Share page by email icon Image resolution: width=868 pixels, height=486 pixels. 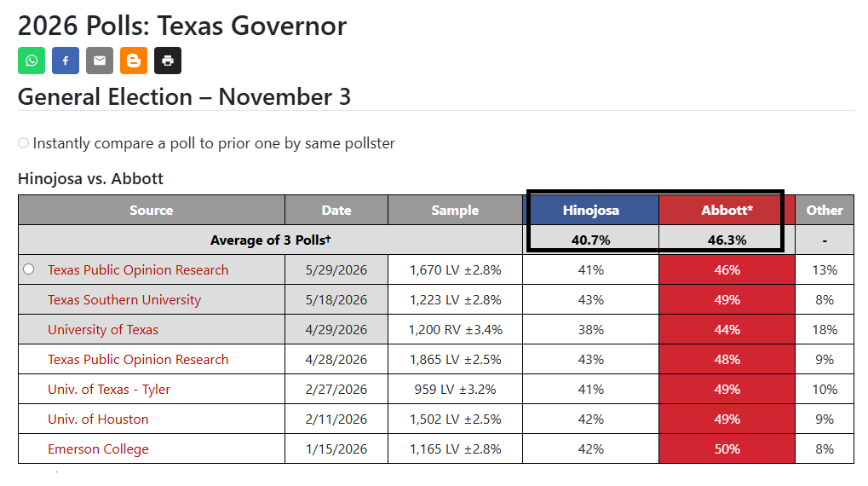(x=100, y=61)
